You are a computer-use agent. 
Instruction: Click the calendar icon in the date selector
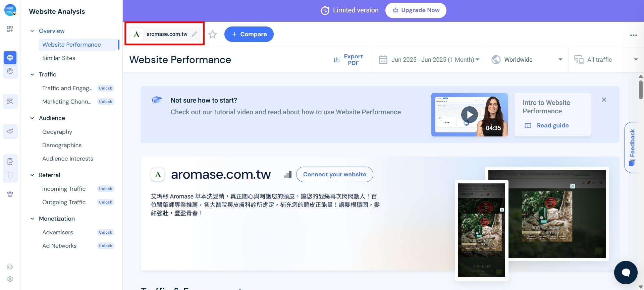coord(383,60)
